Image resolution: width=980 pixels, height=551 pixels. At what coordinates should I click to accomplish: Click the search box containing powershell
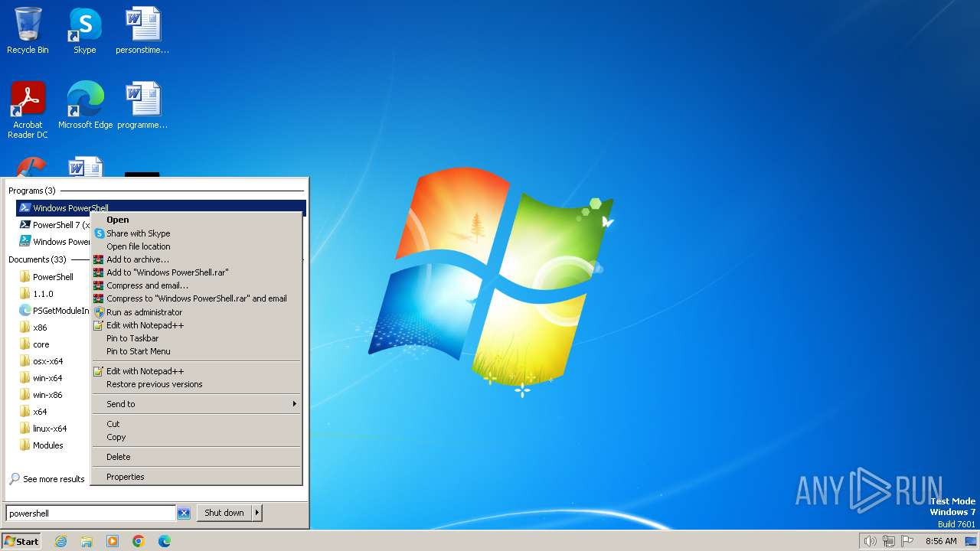[91, 514]
